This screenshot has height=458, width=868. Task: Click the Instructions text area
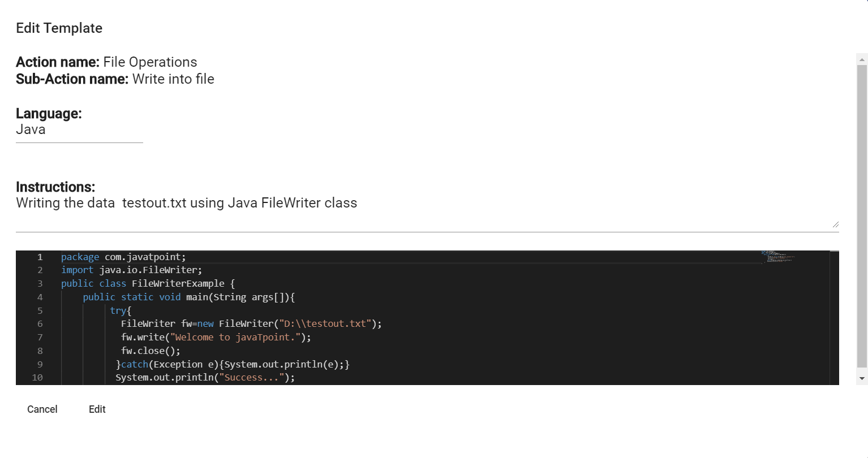427,212
